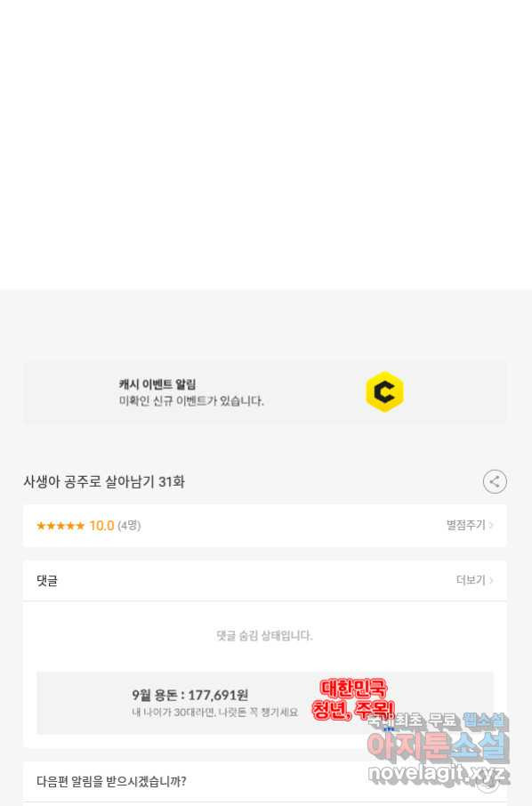Click the novelagit.xyz watermark link

437,773
